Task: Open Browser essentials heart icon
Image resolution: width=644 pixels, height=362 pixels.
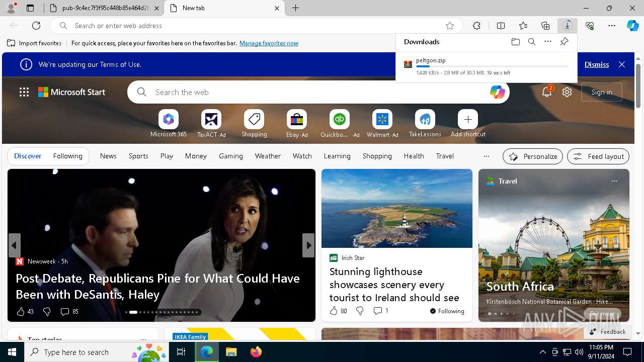Action: coord(590,26)
